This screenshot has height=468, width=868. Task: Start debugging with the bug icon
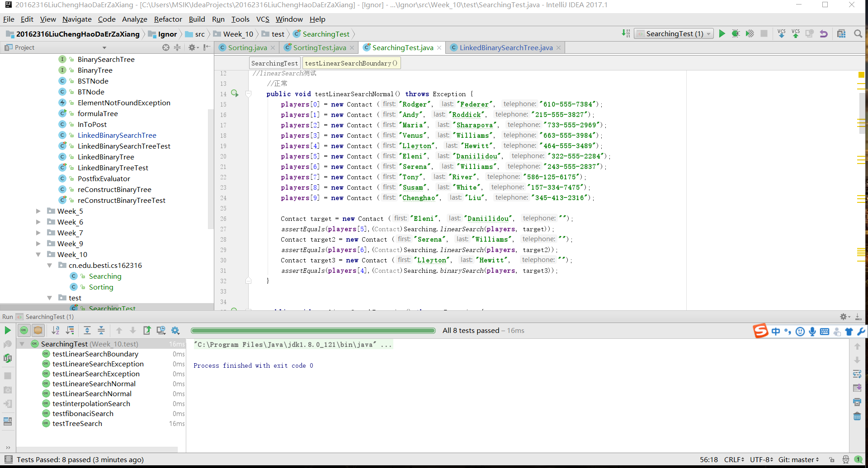(736, 33)
